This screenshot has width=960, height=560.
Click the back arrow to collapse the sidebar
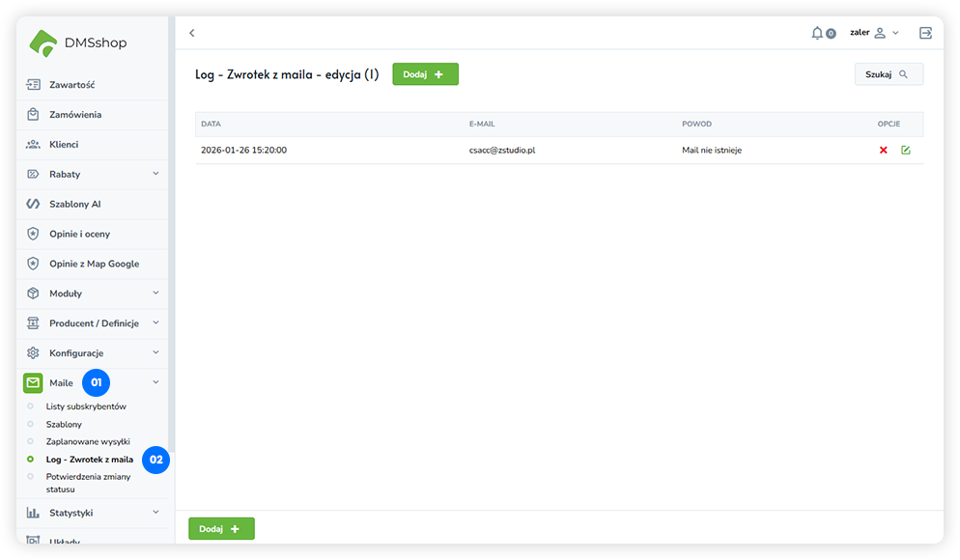192,33
